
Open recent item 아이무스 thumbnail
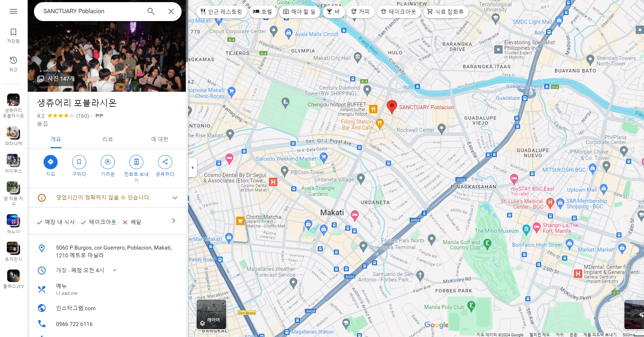(x=13, y=160)
